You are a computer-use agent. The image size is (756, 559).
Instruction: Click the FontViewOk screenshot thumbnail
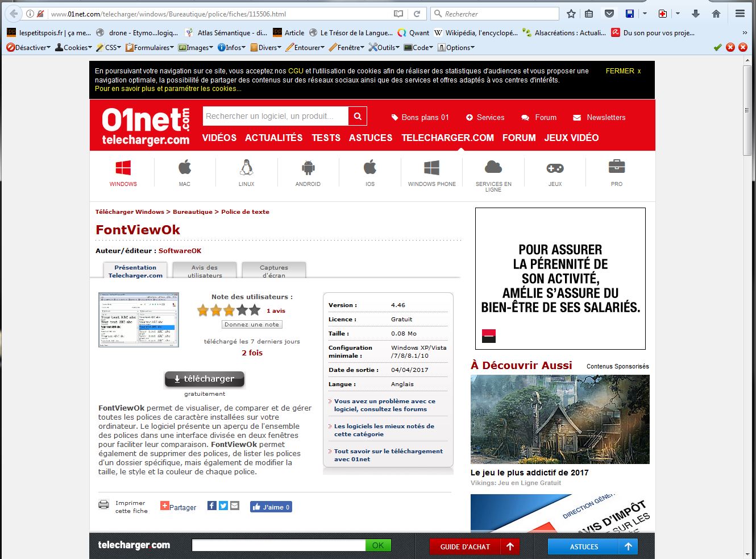coord(139,320)
